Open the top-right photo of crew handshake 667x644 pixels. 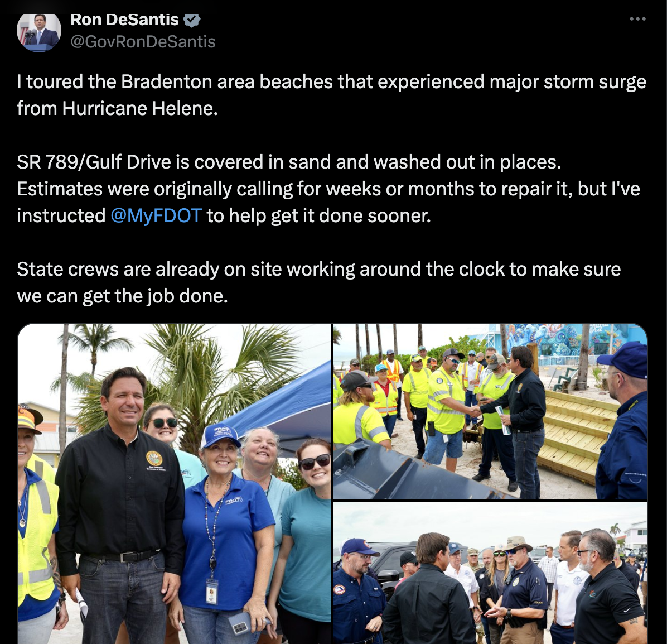(x=490, y=411)
